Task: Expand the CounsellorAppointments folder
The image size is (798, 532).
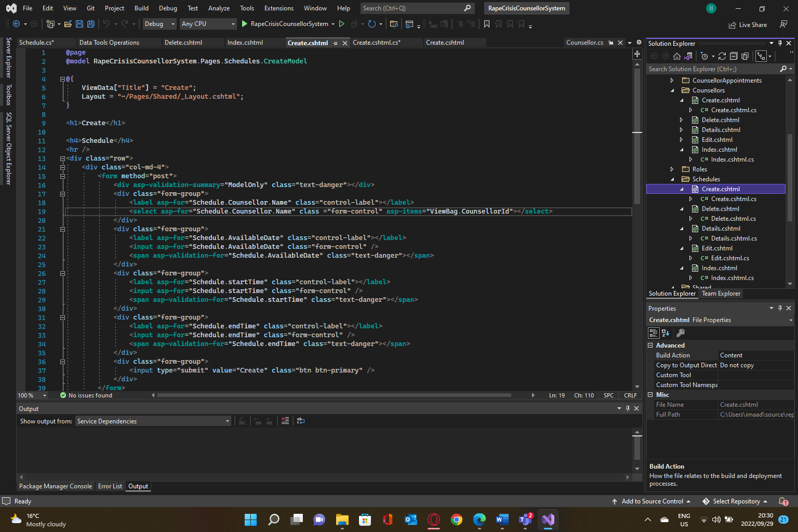Action: point(672,81)
